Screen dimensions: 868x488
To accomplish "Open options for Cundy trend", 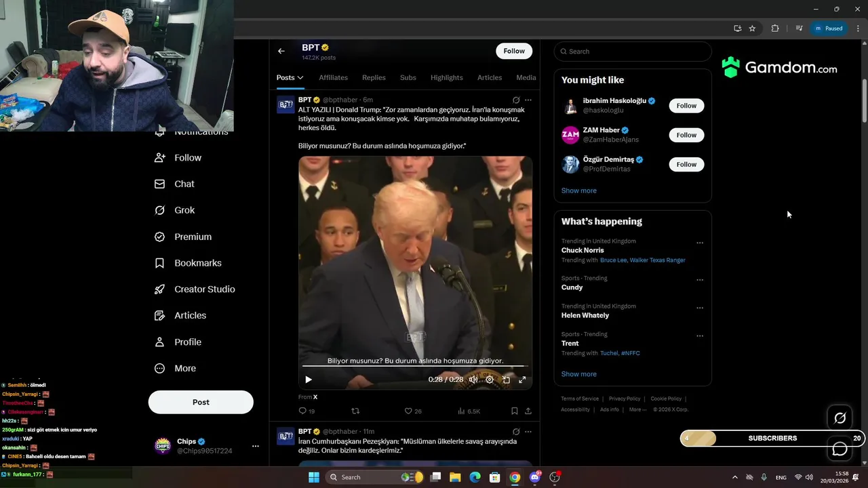I will click(700, 280).
